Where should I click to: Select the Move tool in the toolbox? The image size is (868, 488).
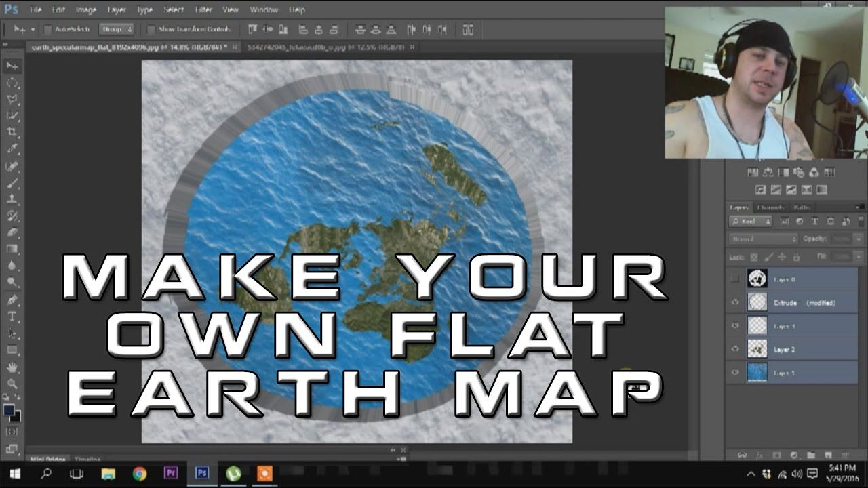pos(12,66)
